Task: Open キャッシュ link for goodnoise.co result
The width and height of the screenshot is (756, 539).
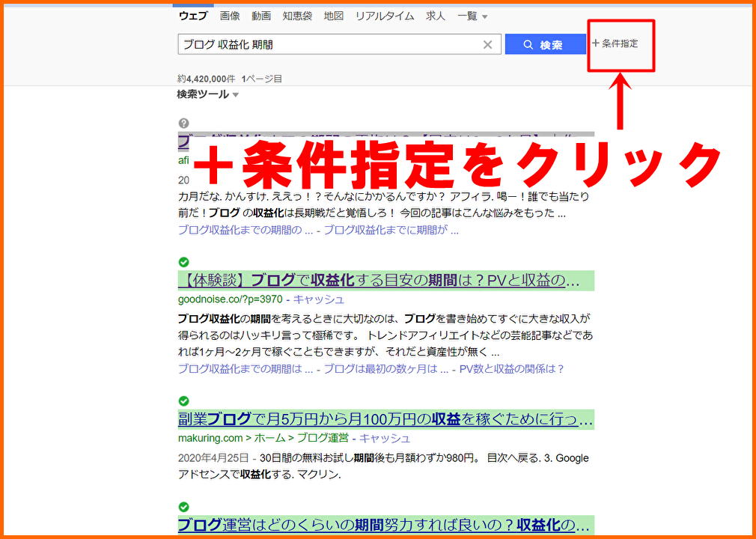Action: tap(319, 299)
